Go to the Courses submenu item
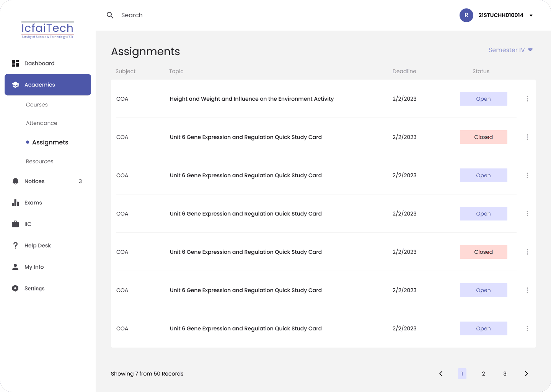The height and width of the screenshot is (392, 551). 37,105
